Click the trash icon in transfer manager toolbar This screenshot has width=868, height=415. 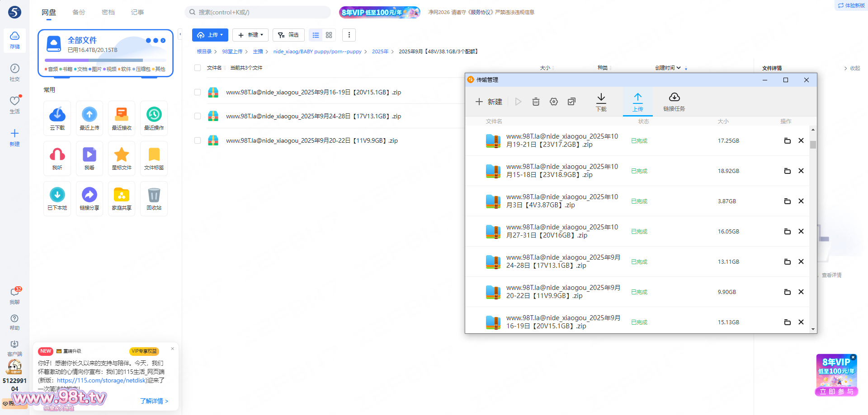click(536, 102)
